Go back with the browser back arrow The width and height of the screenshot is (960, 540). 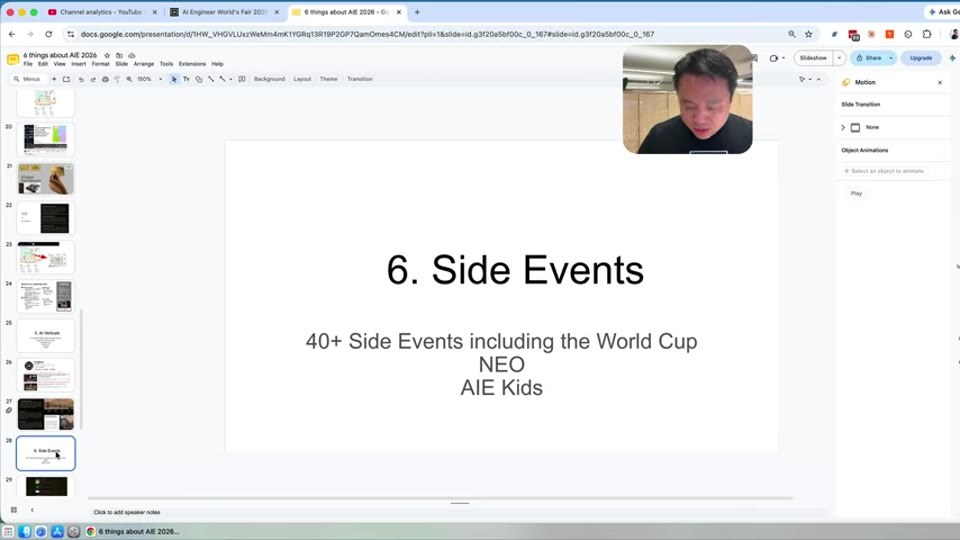pos(12,34)
